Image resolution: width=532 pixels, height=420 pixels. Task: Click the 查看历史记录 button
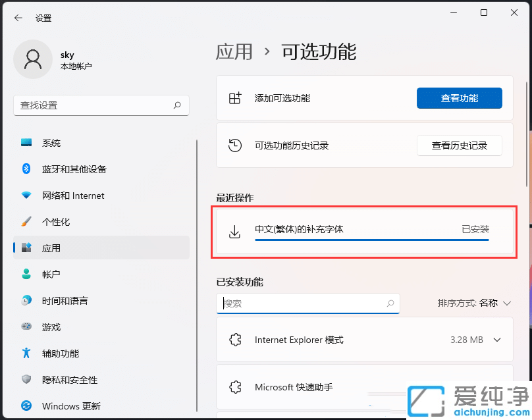pos(460,145)
